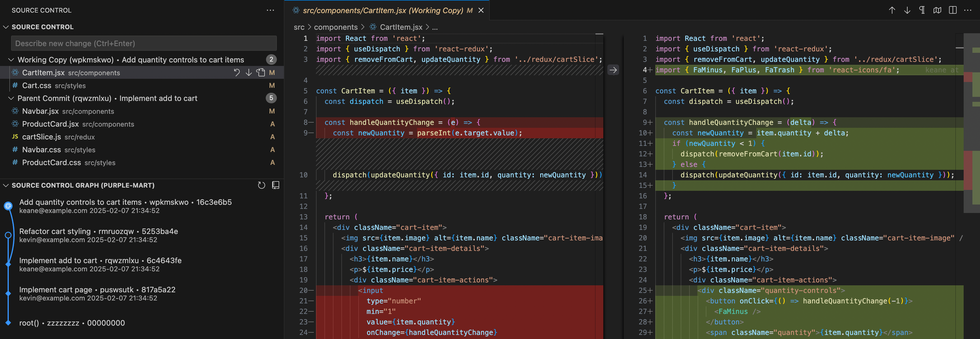Collapse the SOURCE CONTROL section
The image size is (980, 339).
coord(6,27)
